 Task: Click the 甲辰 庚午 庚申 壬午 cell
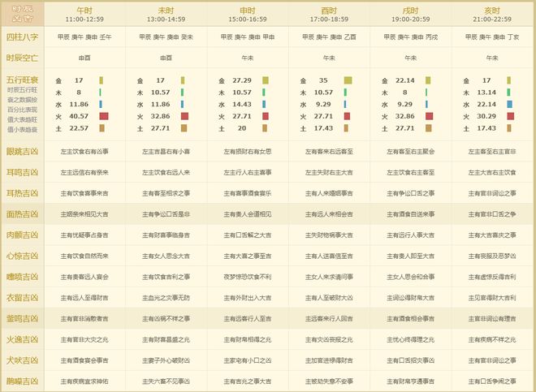pos(84,37)
